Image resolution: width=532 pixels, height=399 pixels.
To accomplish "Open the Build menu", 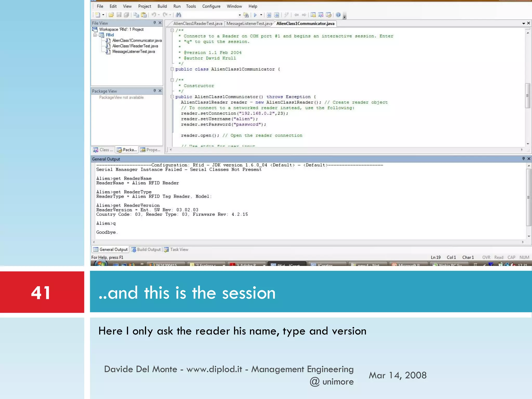I will [x=162, y=6].
